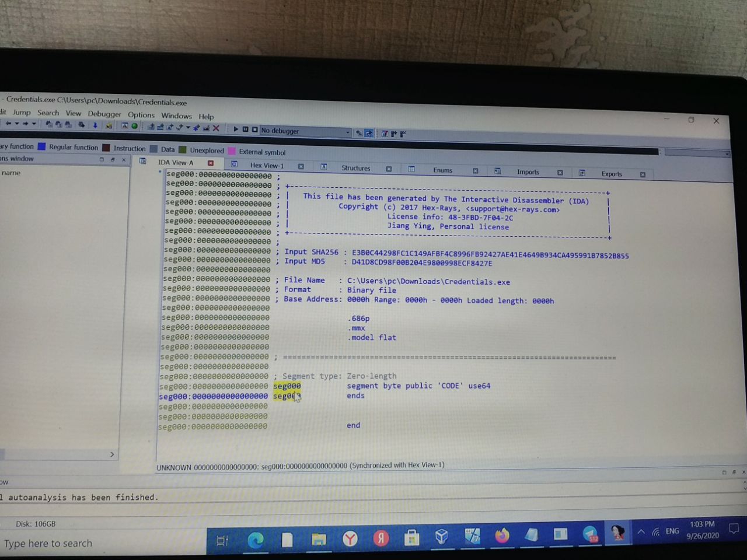This screenshot has width=747, height=560.
Task: Open Telegram from the taskbar
Action: click(590, 534)
